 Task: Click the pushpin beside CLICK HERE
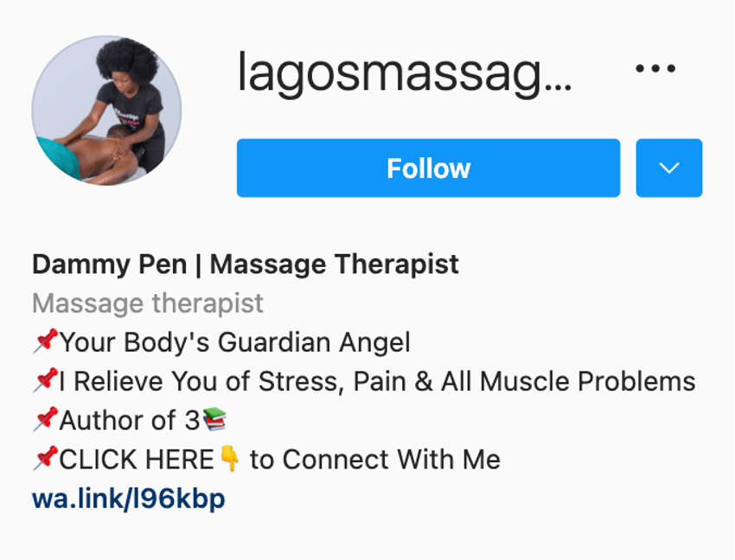pos(46,458)
